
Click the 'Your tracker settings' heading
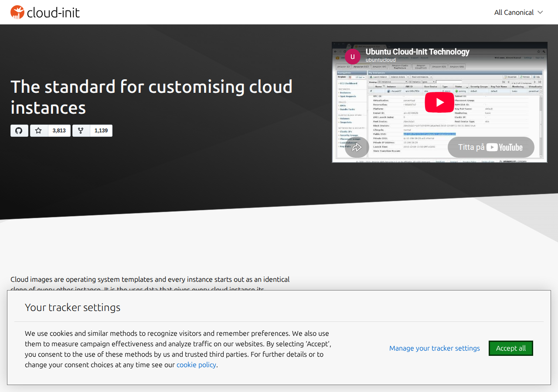72,307
